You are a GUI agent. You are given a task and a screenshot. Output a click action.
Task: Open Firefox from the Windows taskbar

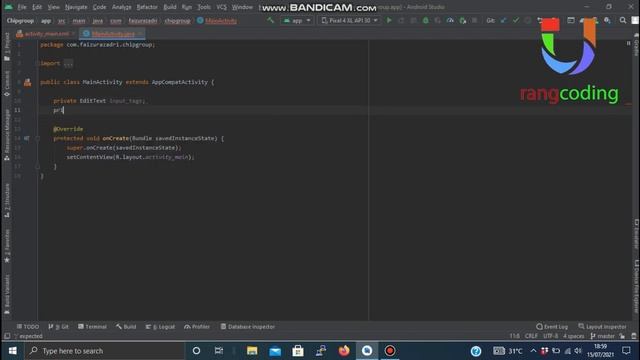tap(344, 351)
